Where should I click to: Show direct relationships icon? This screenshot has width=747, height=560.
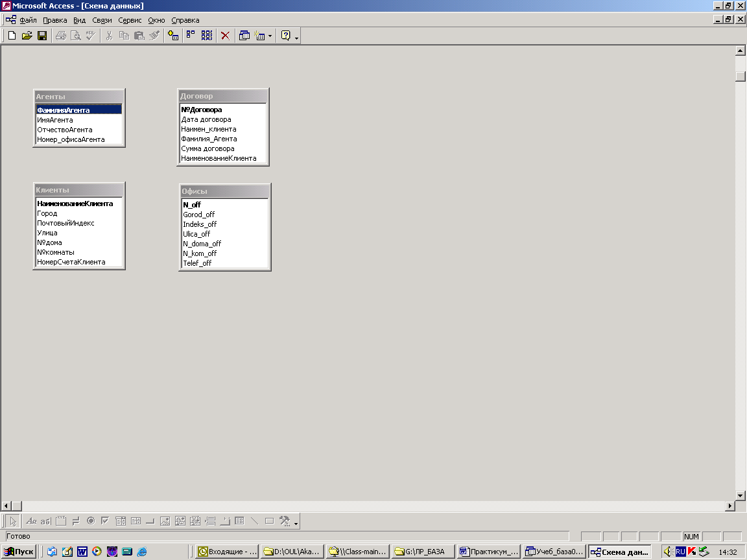pos(191,36)
